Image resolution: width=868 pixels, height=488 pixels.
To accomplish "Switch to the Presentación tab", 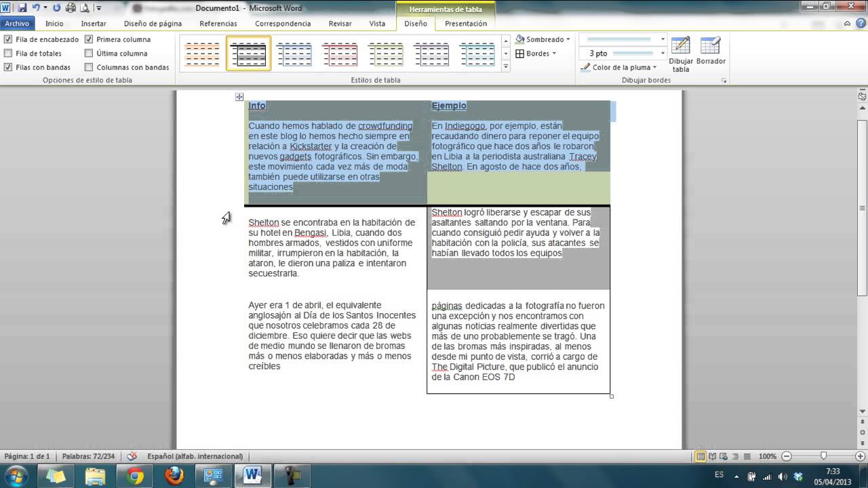I will point(466,23).
